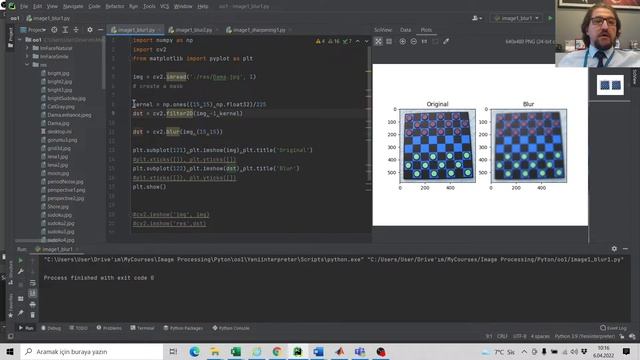Rerun the script from the Run panel
Image resolution: width=640 pixels, height=360 pixels.
tap(20, 260)
